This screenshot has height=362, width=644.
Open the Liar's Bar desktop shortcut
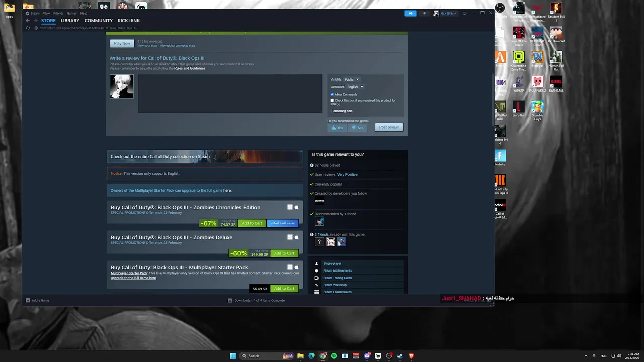[519, 109]
